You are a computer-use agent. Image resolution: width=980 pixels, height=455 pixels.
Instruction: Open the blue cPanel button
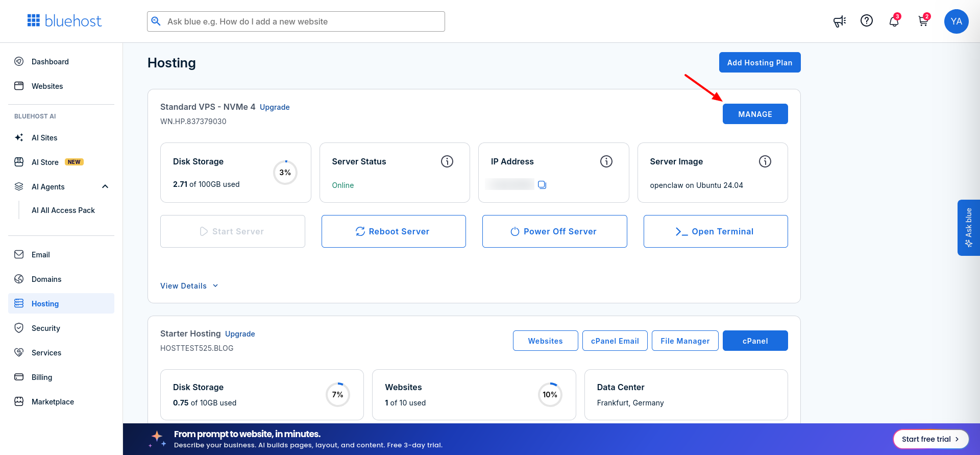point(755,341)
